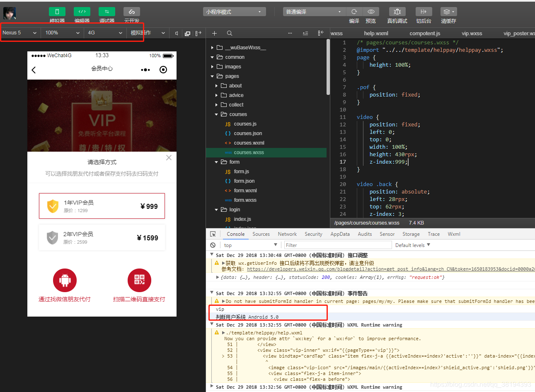Open the clear cache layers dropdown

point(448,12)
